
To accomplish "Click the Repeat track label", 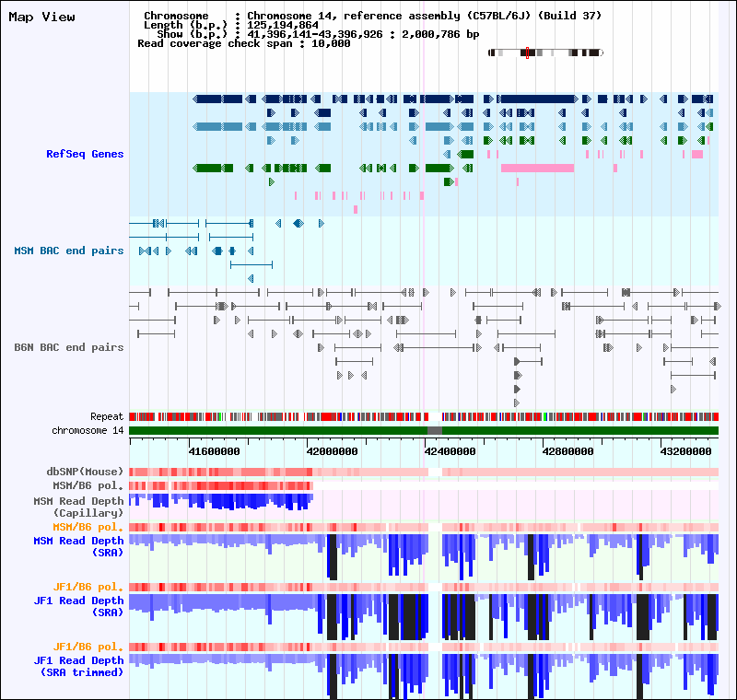I will coord(107,416).
